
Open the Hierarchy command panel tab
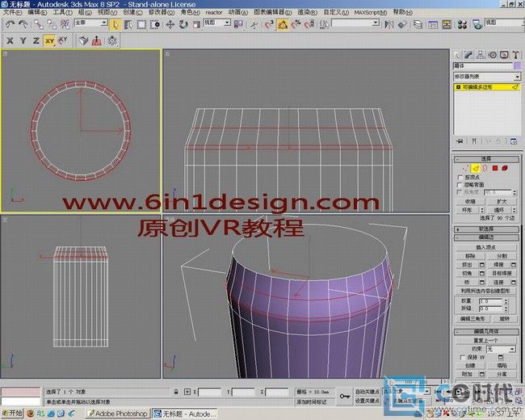[481, 55]
